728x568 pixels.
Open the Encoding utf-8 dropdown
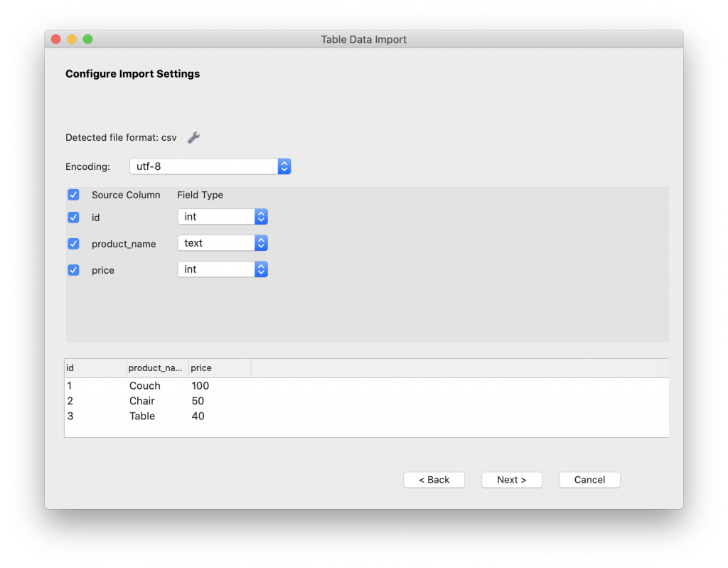[210, 166]
